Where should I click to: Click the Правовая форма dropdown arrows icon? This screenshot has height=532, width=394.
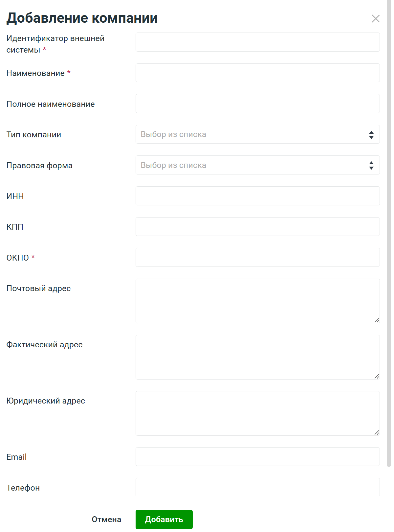[371, 165]
